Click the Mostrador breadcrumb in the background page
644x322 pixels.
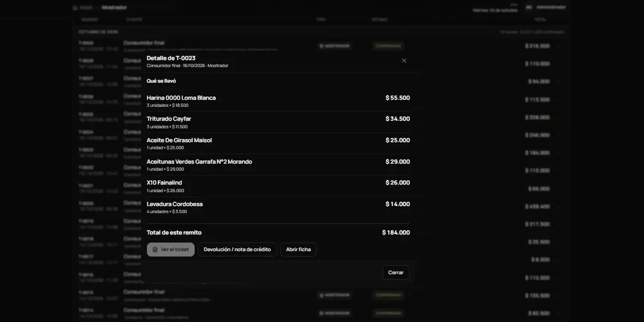coord(114,7)
